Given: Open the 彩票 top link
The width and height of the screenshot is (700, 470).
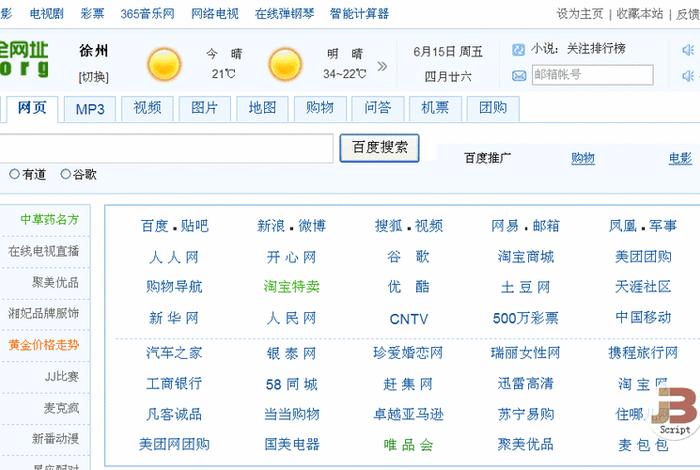Looking at the screenshot, I should coord(92,14).
